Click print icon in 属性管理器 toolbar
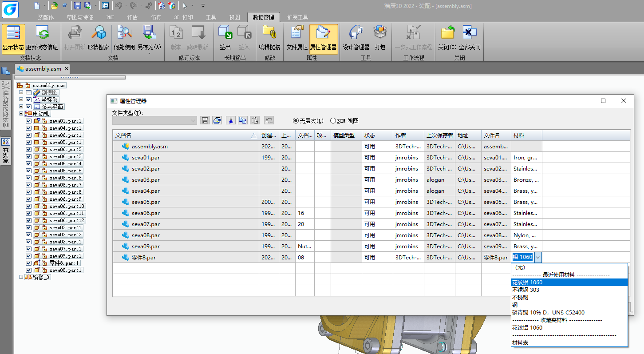This screenshot has height=354, width=644. pos(217,120)
